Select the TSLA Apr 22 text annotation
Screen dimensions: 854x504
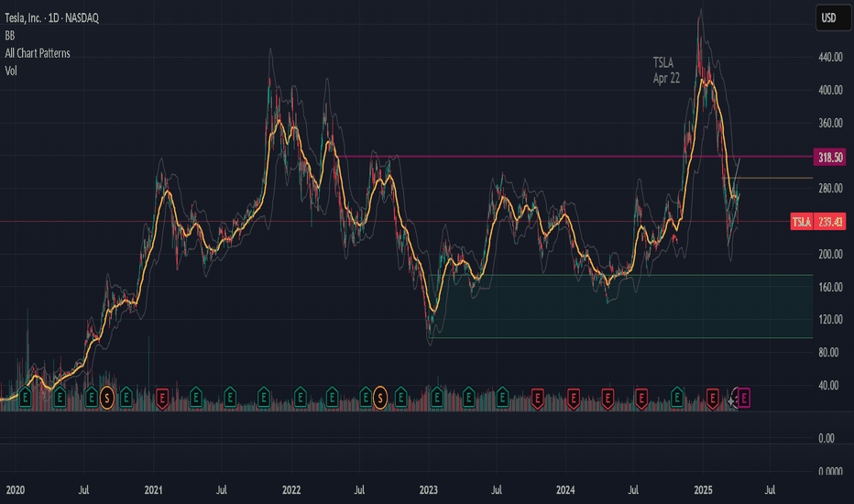coord(667,71)
